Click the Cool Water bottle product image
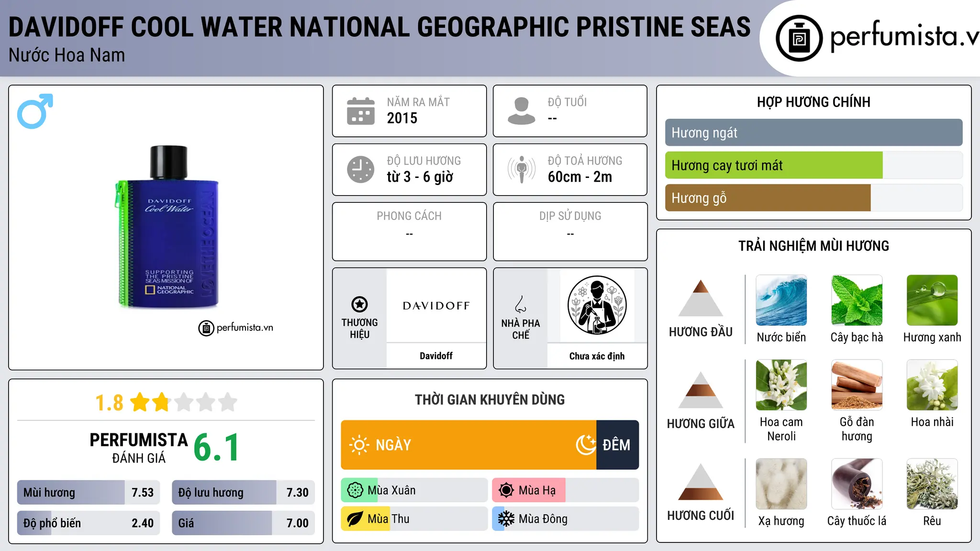The image size is (980, 551). (167, 227)
